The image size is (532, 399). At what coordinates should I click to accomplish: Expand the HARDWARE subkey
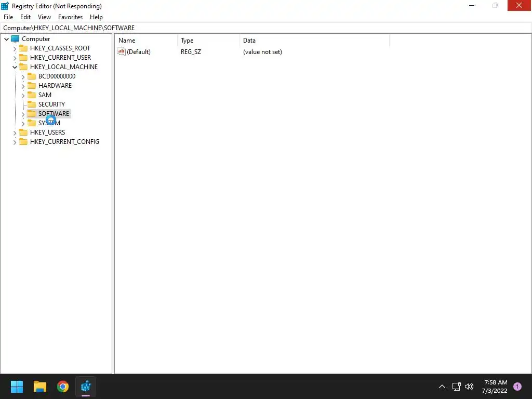[23, 86]
